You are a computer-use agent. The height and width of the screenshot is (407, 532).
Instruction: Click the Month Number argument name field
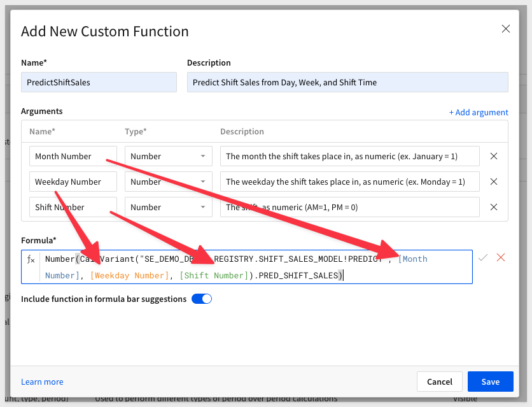tap(73, 156)
